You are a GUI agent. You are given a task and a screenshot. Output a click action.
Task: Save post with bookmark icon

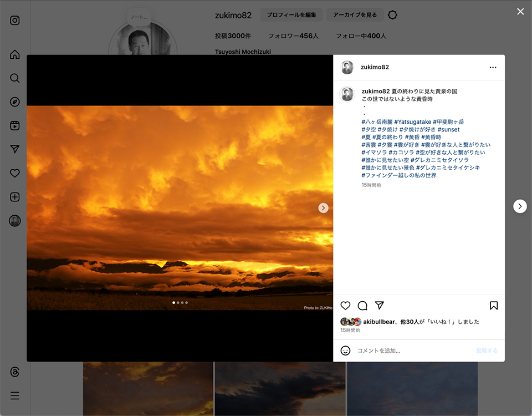click(494, 306)
